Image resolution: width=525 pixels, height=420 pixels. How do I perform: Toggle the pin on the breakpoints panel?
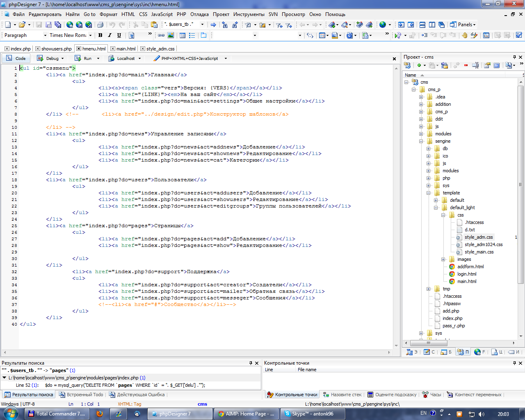click(514, 363)
